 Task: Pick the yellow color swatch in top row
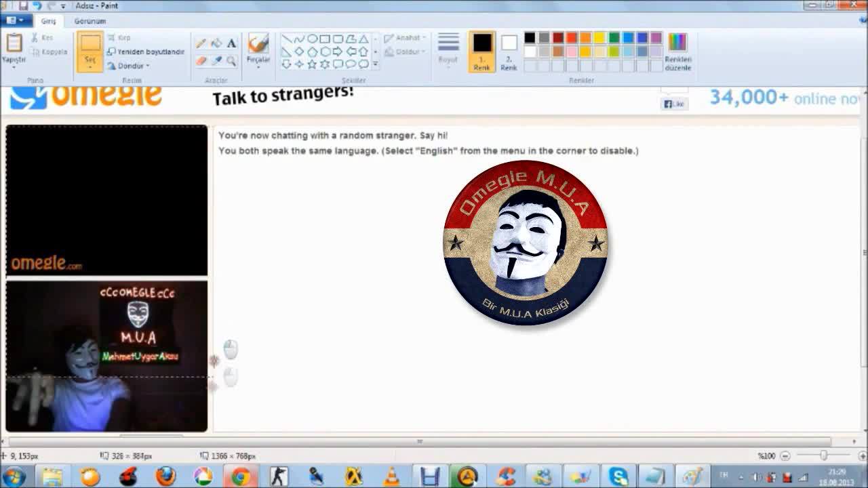click(x=600, y=38)
